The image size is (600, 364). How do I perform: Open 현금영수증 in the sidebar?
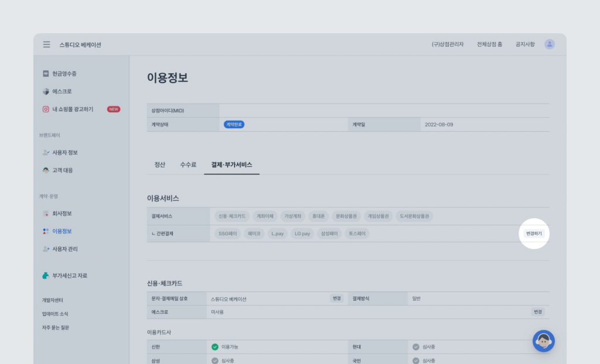(64, 73)
